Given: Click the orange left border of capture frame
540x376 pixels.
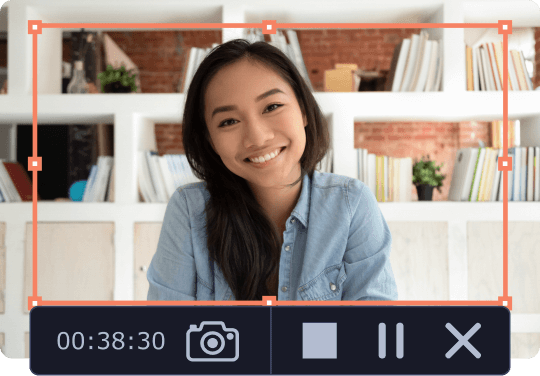Looking at the screenshot, I should tap(35, 95).
